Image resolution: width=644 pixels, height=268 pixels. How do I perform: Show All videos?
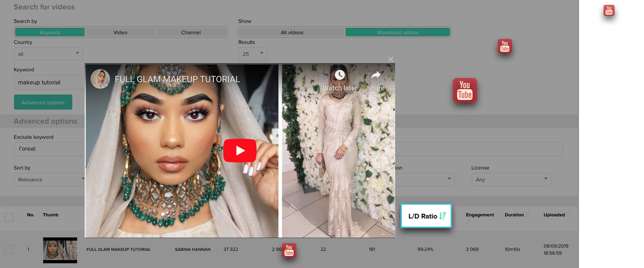pyautogui.click(x=292, y=32)
